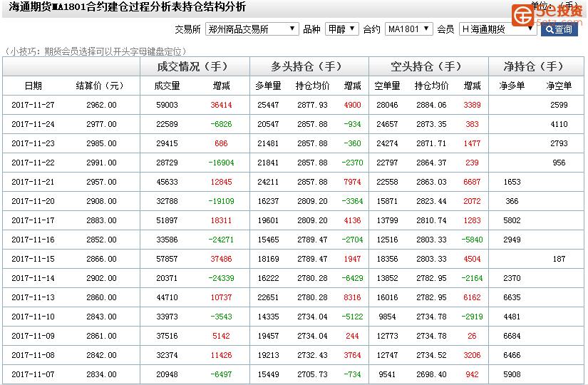Image resolution: width=588 pixels, height=385 pixels.
Task: Click the 多头持仓（手） header group
Action: 309,67
